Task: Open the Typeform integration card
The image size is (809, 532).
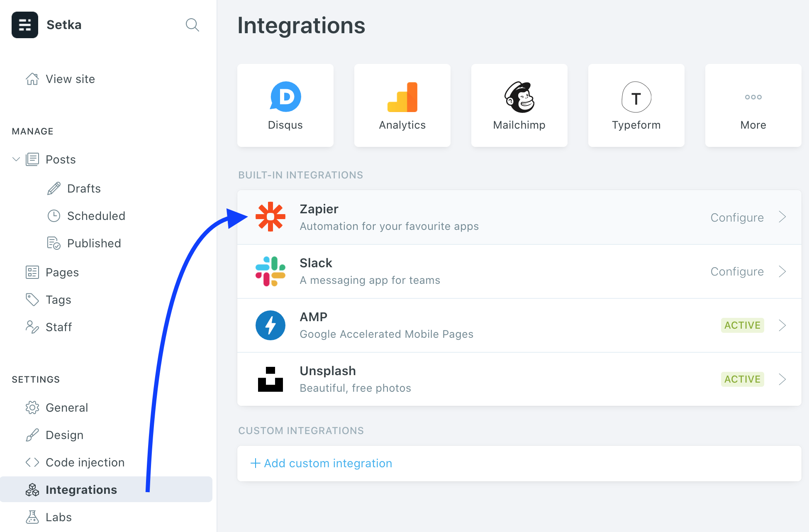Action: [636, 105]
